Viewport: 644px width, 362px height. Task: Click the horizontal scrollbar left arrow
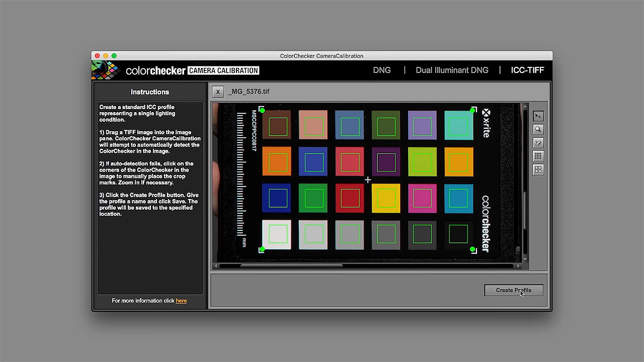coord(216,266)
